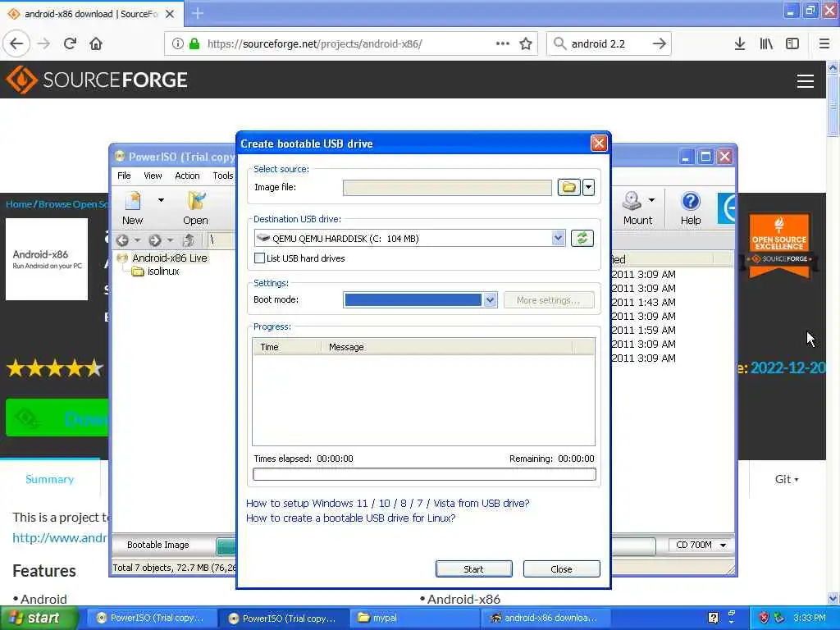Image resolution: width=840 pixels, height=630 pixels.
Task: Expand the Destination USB drive combo box
Action: (558, 238)
